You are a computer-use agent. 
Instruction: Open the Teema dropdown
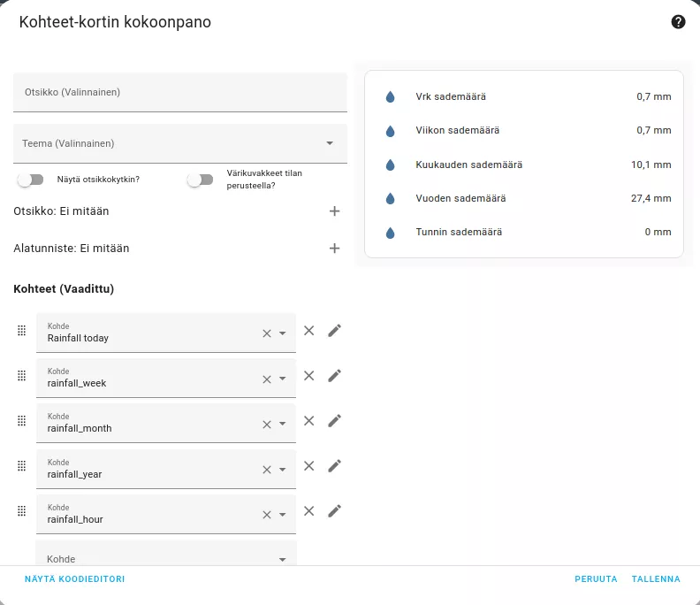180,143
